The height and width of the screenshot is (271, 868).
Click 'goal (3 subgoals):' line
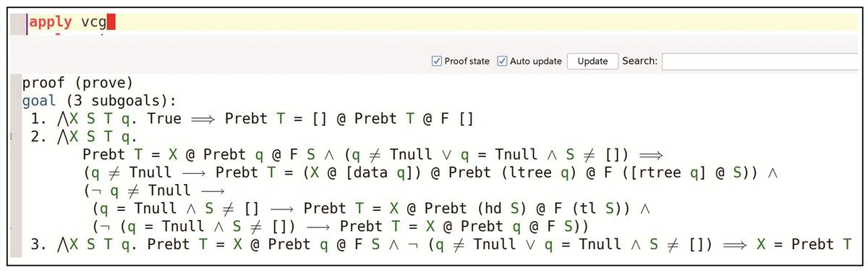tap(100, 101)
